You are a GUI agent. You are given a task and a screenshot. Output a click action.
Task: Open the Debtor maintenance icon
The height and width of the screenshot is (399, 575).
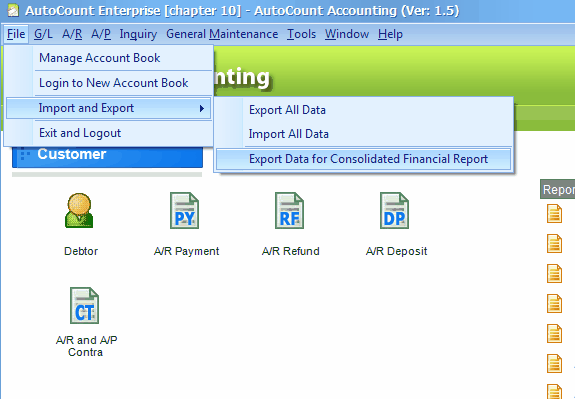click(79, 211)
